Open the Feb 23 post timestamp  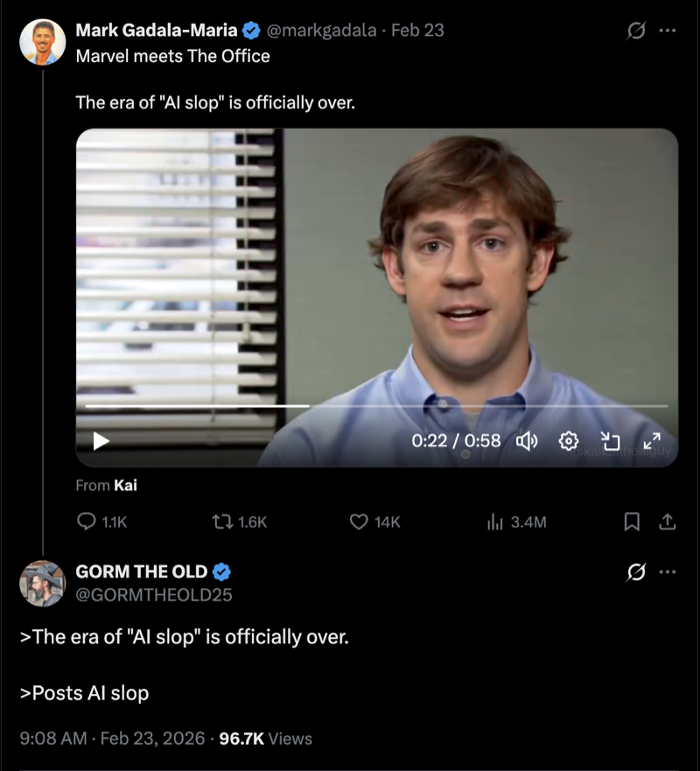(417, 31)
